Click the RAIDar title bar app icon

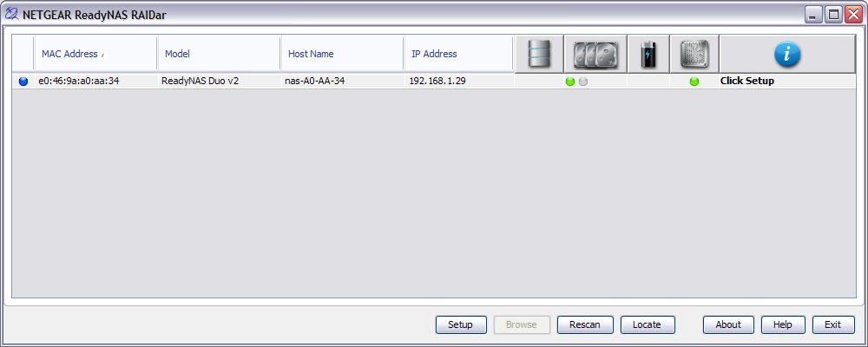pyautogui.click(x=11, y=15)
